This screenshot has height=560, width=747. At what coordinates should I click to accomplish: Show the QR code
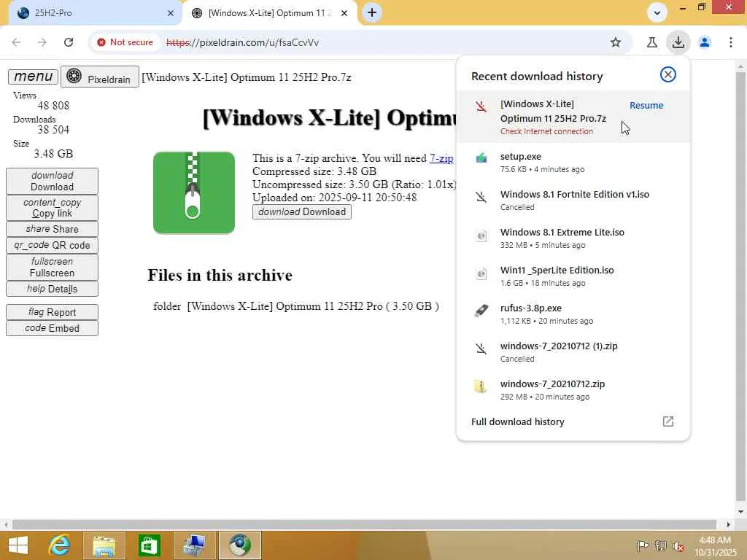pyautogui.click(x=52, y=245)
